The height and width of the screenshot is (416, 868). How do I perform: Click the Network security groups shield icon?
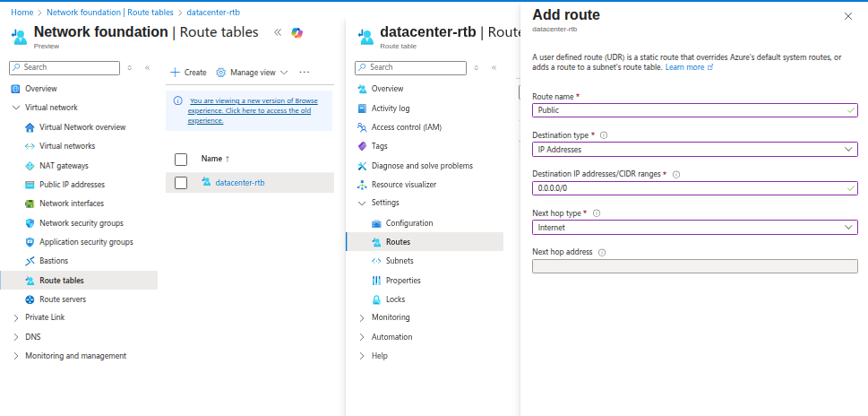pos(30,223)
